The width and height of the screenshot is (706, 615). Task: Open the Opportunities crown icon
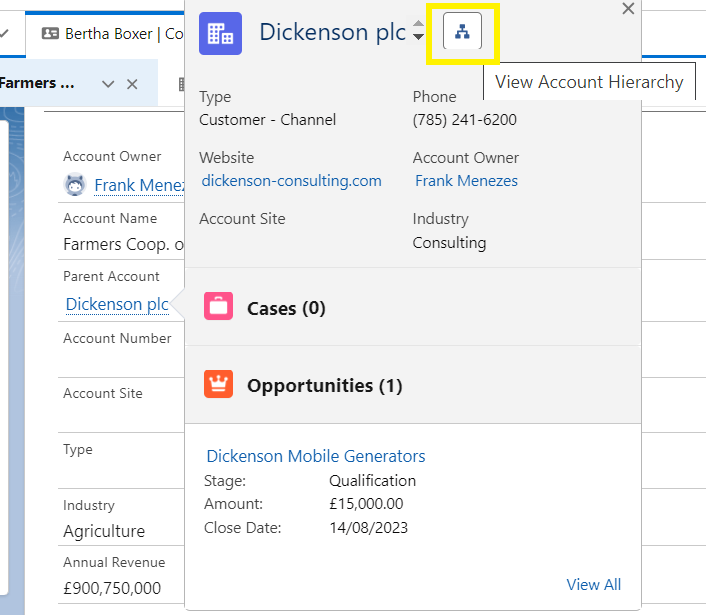click(x=218, y=384)
